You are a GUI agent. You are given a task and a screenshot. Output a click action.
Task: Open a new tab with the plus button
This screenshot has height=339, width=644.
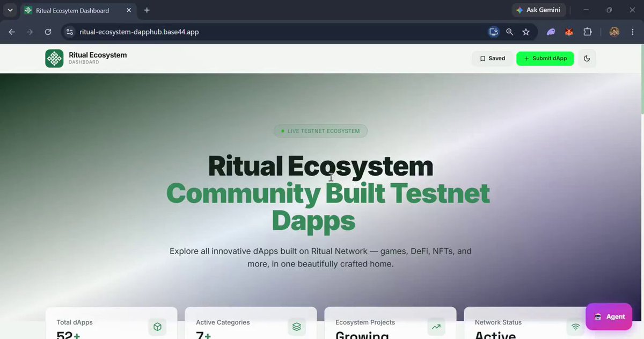coord(147,10)
